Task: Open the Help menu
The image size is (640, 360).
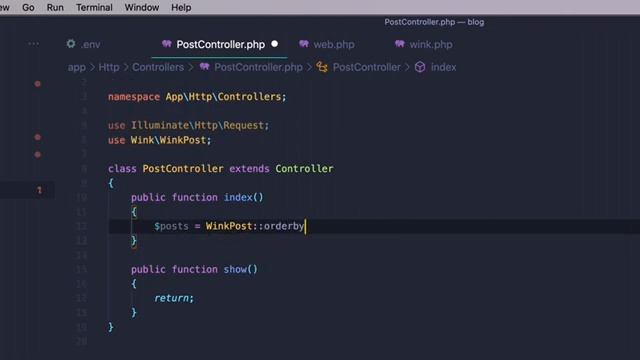Action: click(181, 7)
